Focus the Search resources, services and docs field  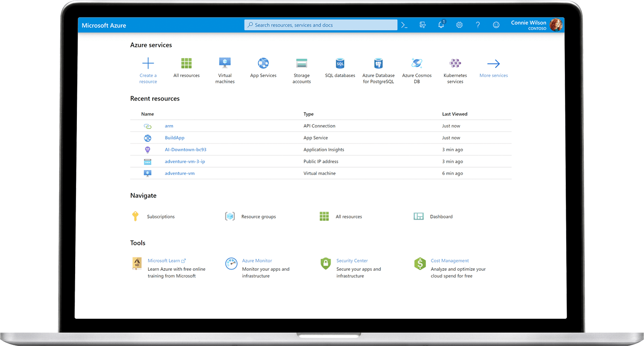321,25
